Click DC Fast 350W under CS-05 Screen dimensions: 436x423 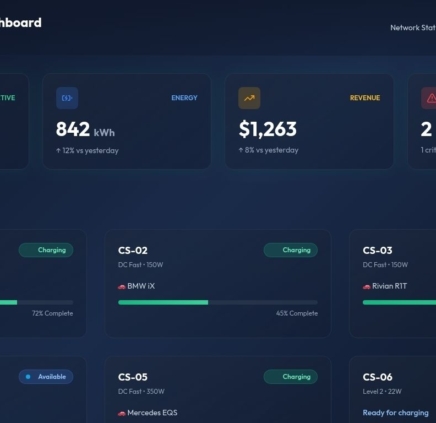pos(141,391)
